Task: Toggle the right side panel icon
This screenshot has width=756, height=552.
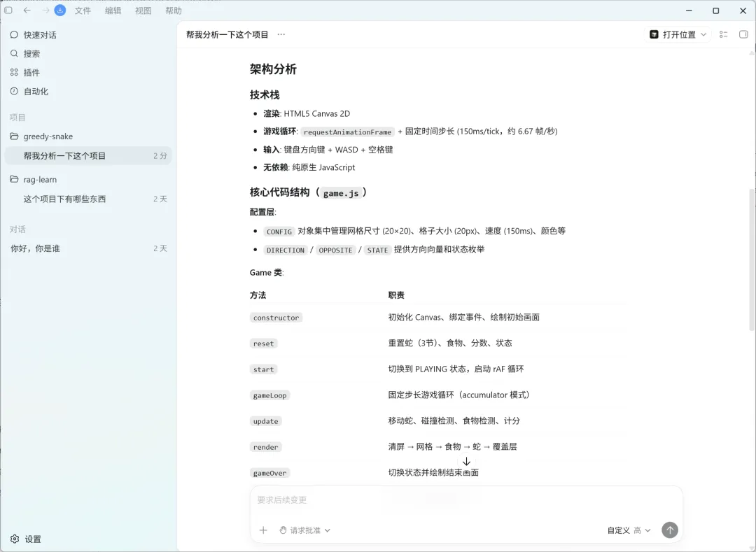Action: click(x=743, y=34)
